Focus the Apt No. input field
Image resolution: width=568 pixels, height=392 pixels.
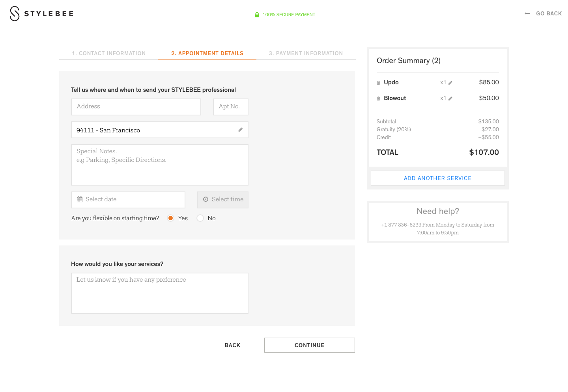point(231,107)
